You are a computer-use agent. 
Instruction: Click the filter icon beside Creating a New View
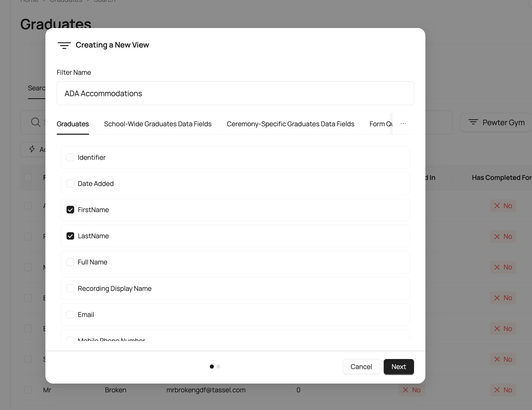click(64, 45)
